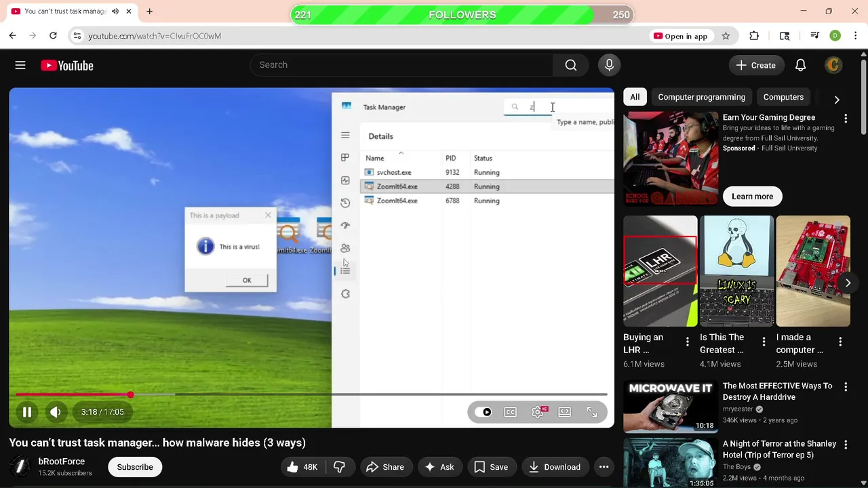The width and height of the screenshot is (868, 488).
Task: Open options for Destroy A Harddrive video
Action: tap(846, 387)
